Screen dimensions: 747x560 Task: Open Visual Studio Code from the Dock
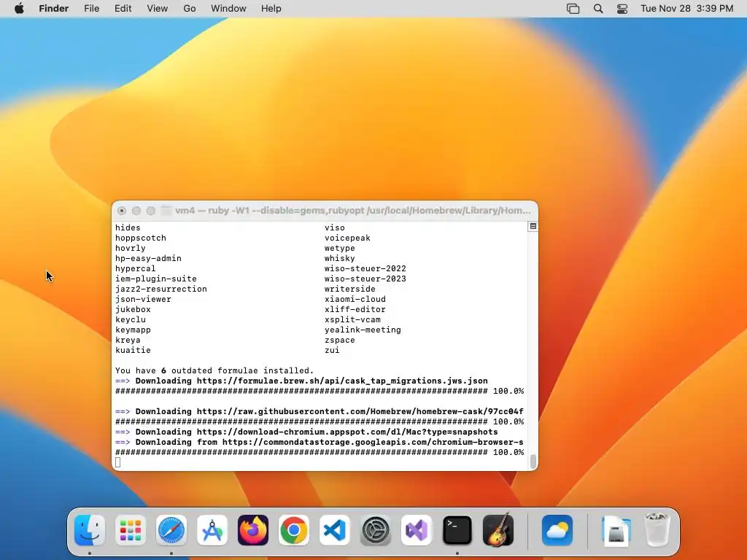tap(334, 530)
